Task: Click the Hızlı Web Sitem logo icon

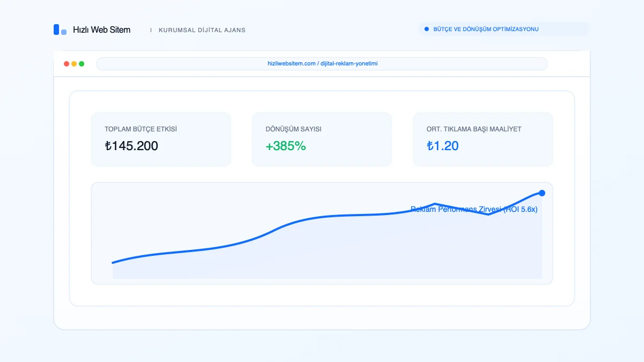Action: point(60,29)
